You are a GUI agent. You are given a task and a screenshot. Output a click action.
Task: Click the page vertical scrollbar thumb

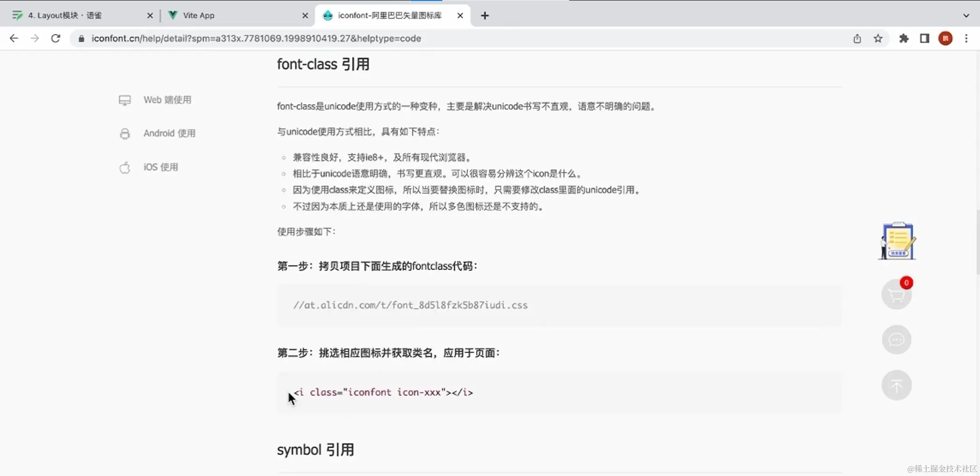[x=978, y=242]
